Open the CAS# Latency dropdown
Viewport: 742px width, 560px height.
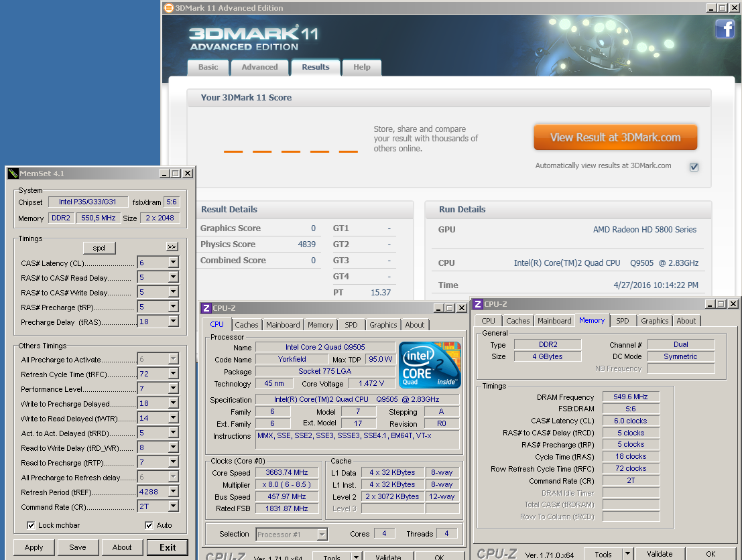[173, 262]
